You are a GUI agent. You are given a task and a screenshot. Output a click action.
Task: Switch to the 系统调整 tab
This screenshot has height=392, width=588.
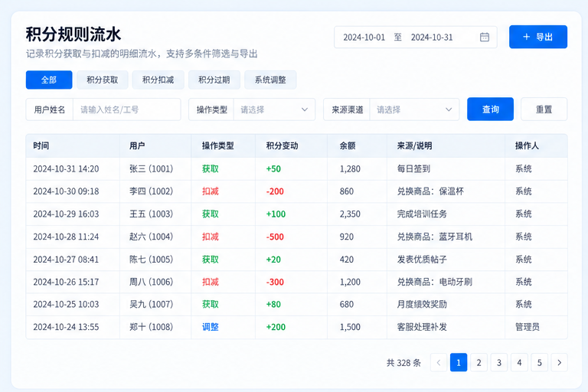(x=270, y=80)
